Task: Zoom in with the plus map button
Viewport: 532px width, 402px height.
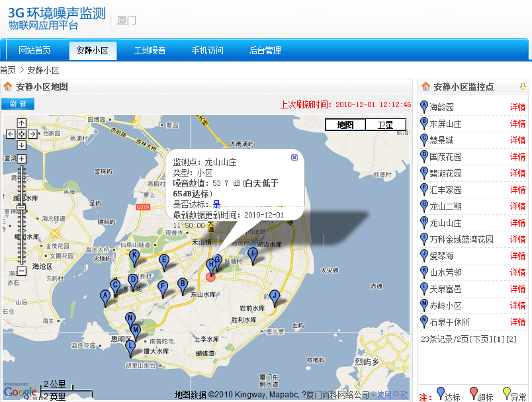Action: [22, 159]
